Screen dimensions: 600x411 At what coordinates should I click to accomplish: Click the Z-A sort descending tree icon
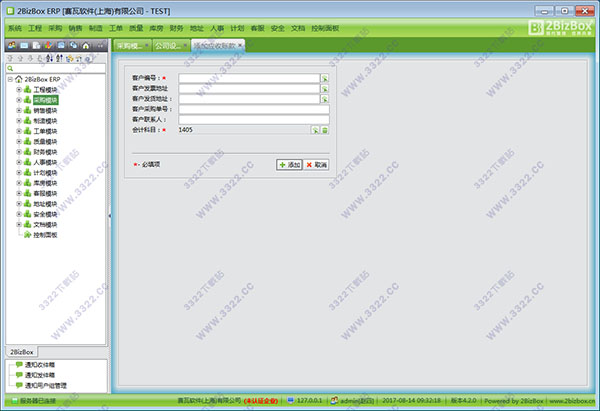59,58
